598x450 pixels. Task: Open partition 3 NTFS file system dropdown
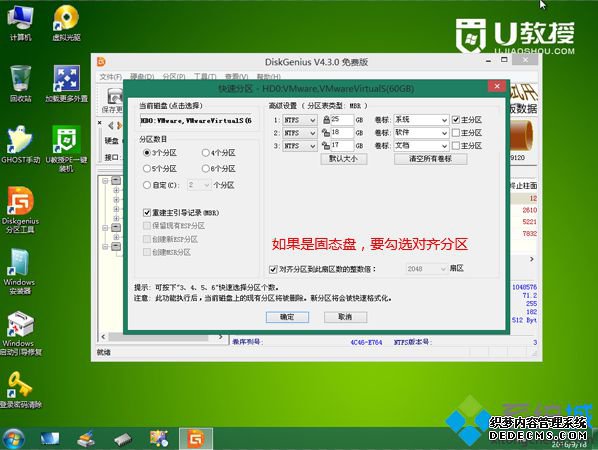[x=300, y=146]
